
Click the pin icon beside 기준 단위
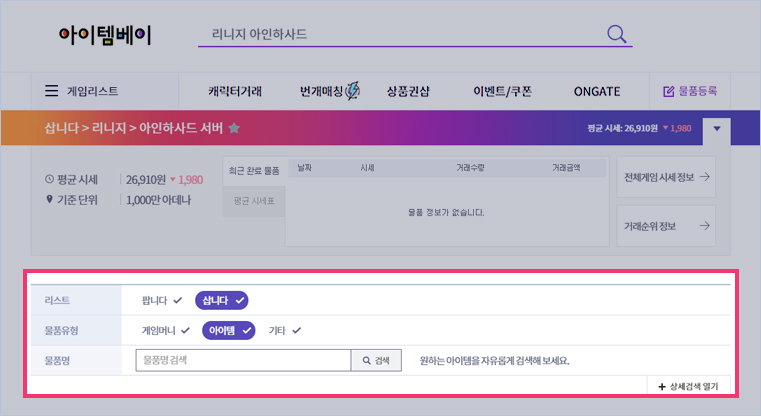click(49, 199)
